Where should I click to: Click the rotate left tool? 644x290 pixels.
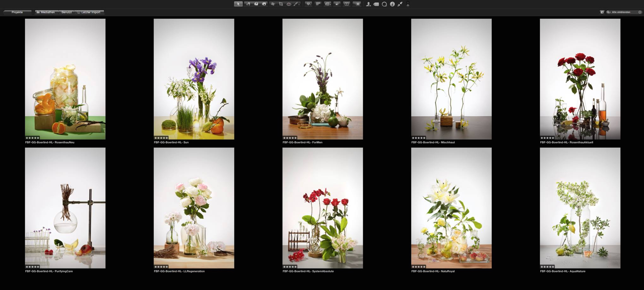click(x=248, y=4)
